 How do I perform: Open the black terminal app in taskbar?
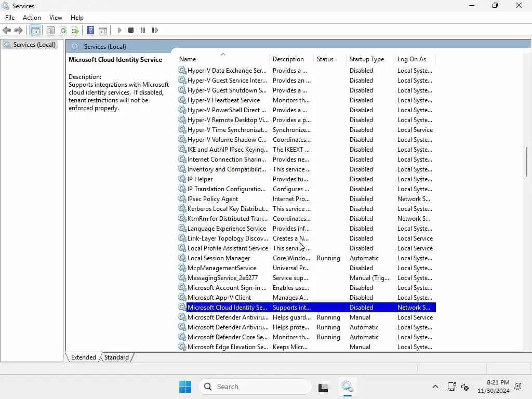pos(323,387)
